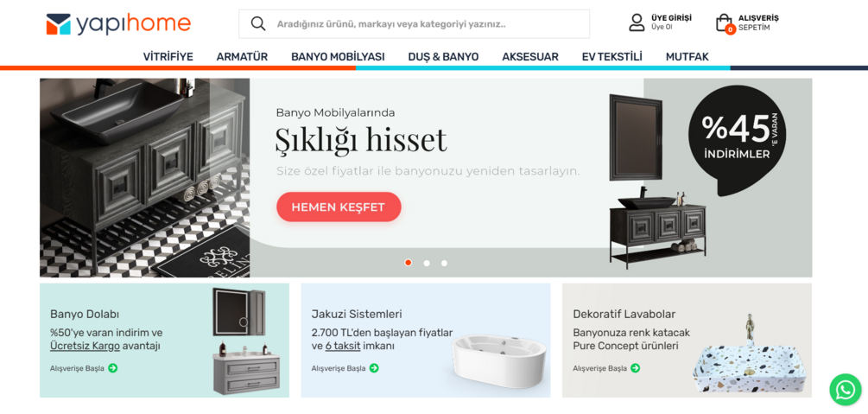Viewport: 868px width, 414px height.
Task: Click the %45 İNDİRİMLER discount badge
Action: tap(737, 139)
